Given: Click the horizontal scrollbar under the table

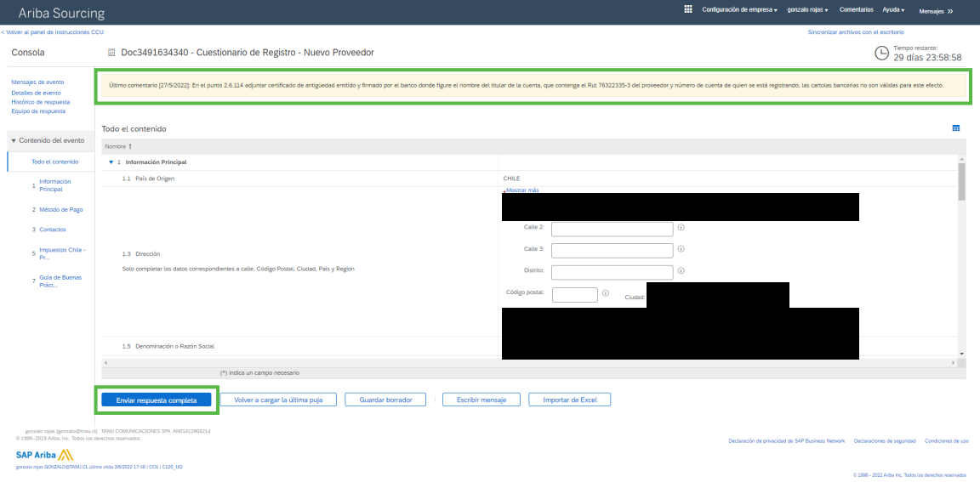Looking at the screenshot, I should (x=529, y=362).
